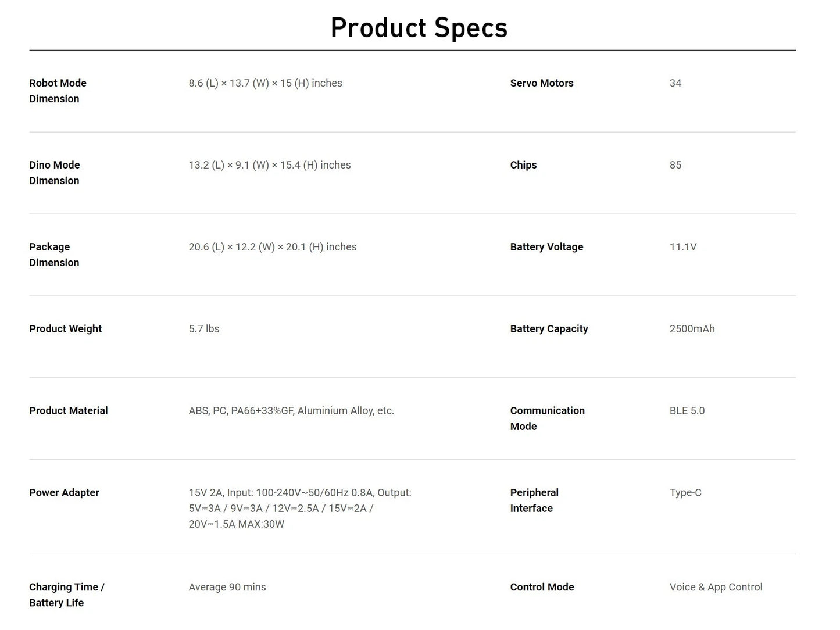Select the Package Dimension label

[54, 255]
